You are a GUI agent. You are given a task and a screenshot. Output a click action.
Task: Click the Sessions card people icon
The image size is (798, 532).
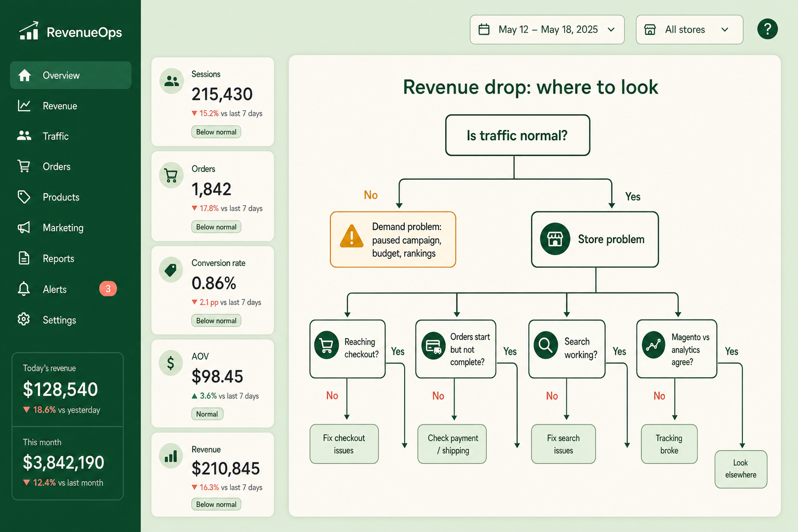[x=171, y=81]
